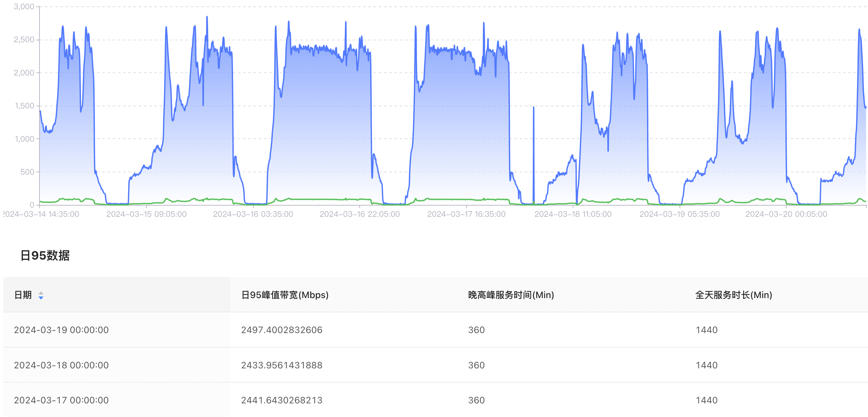
Task: Click the 2,000 y-axis label
Action: [24, 72]
